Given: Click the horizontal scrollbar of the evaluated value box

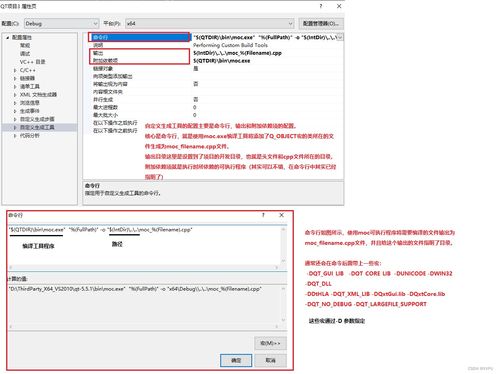Looking at the screenshot, I should click(x=144, y=327).
